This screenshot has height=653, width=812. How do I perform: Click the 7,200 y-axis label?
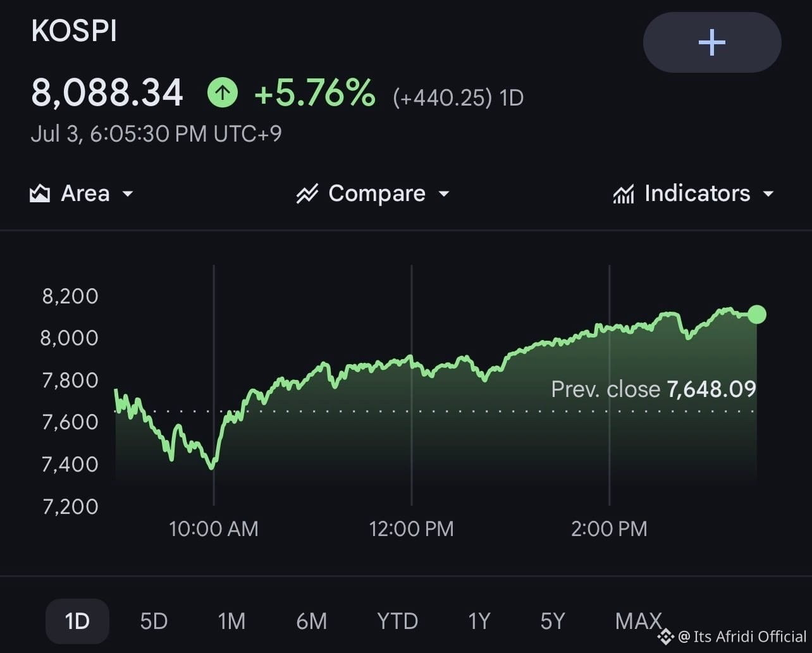click(x=70, y=506)
